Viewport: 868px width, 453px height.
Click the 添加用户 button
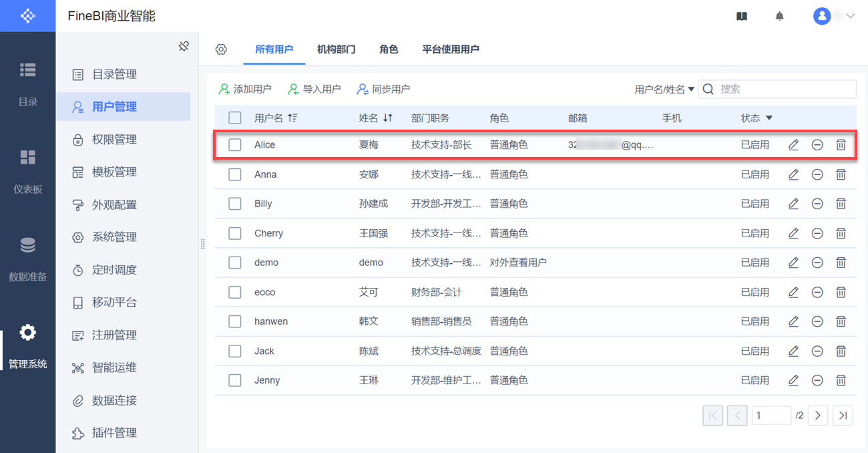click(245, 89)
